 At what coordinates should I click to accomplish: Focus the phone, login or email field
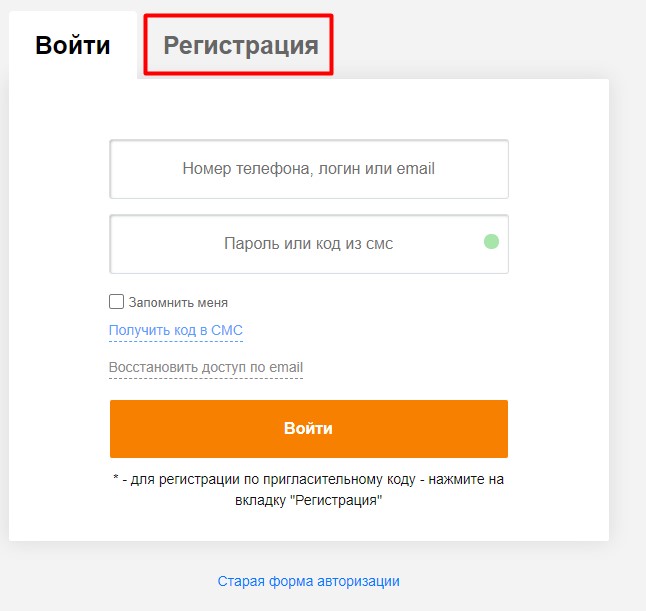click(x=308, y=169)
